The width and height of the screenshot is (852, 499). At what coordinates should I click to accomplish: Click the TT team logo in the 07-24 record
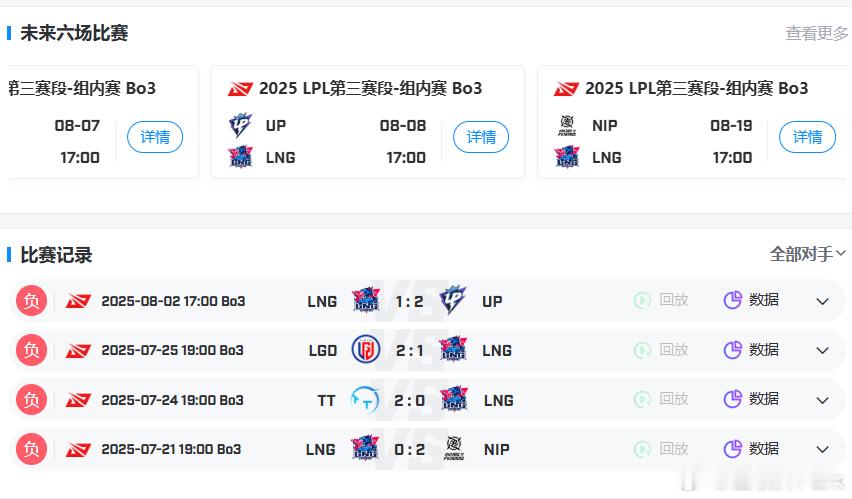coord(365,400)
